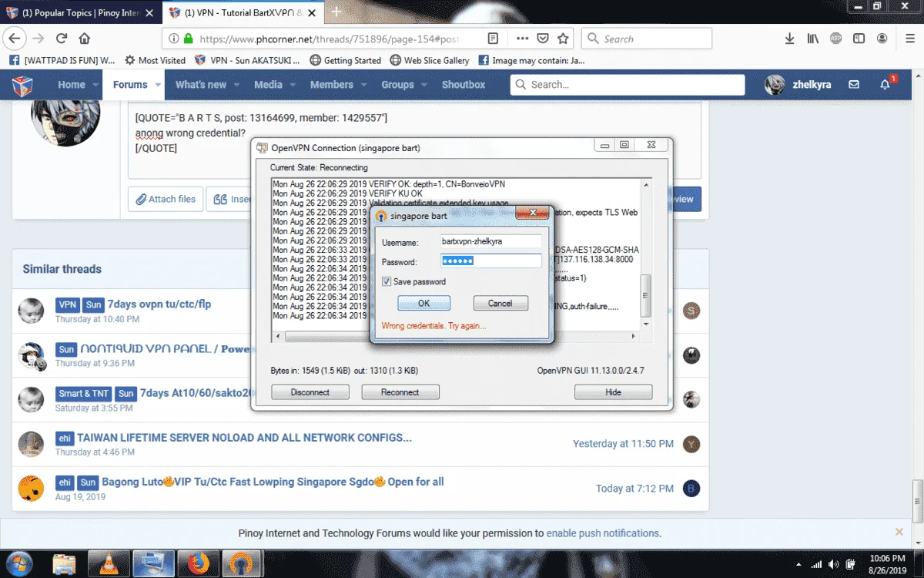Uncheck the Save password checkbox
The image size is (924, 578).
coord(387,282)
